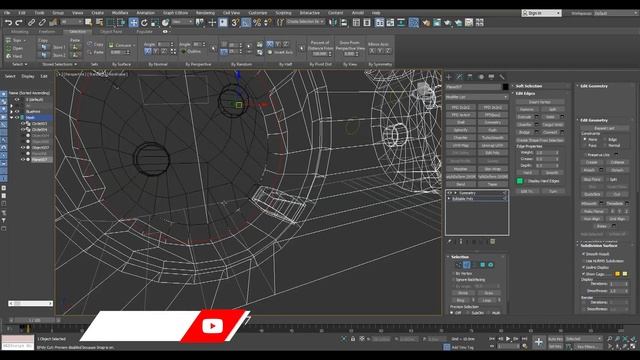Activate the Unlink Selection tool

(42, 22)
